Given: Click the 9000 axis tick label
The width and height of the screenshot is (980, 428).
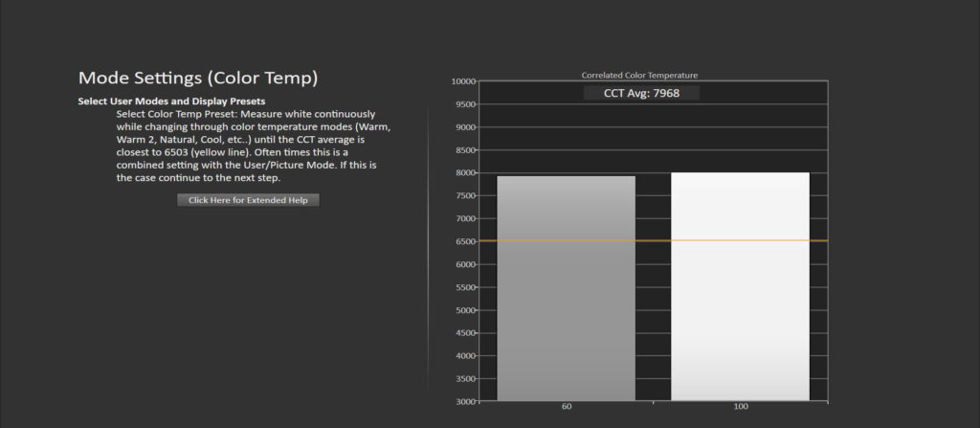Looking at the screenshot, I should (x=464, y=127).
